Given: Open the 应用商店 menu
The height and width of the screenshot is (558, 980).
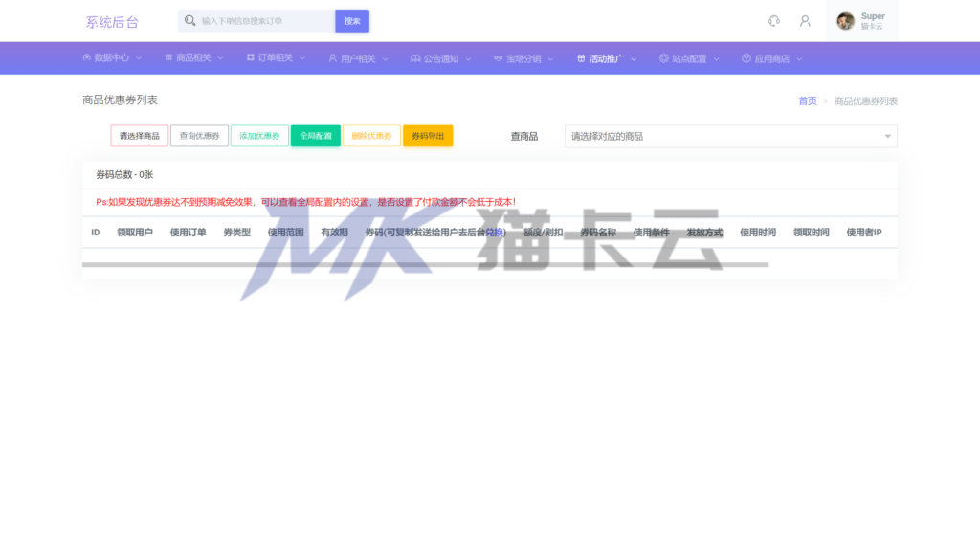Looking at the screenshot, I should tap(772, 58).
